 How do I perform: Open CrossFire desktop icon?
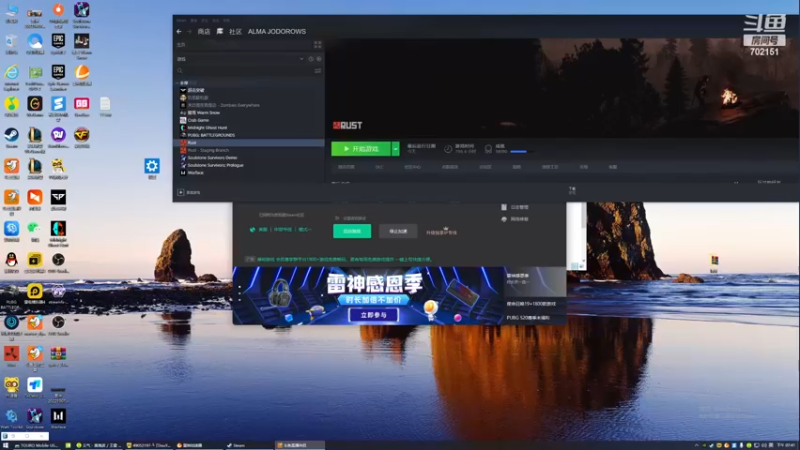point(82,137)
